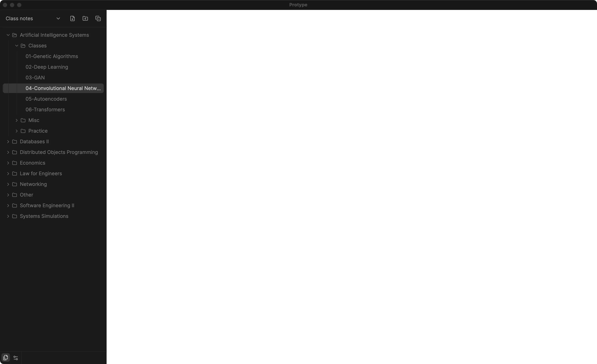Screen dimensions: 597x364
Task: Select the Class notes workspace dropdown
Action: coord(58,18)
